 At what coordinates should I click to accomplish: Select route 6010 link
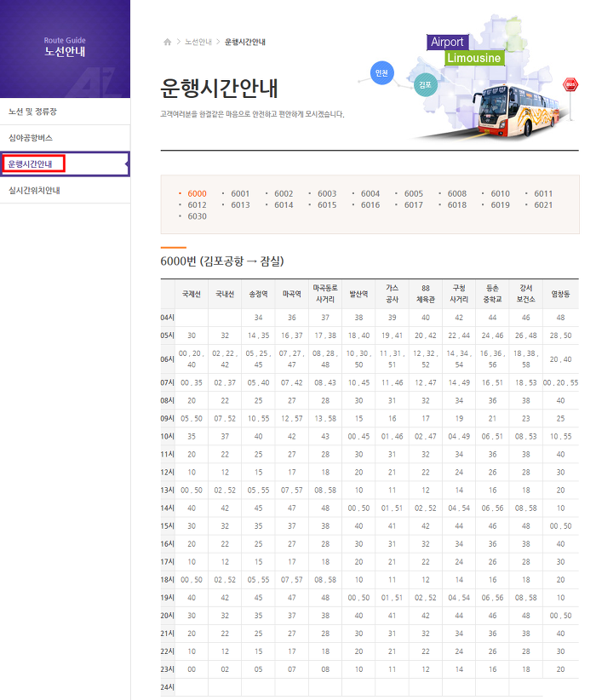[500, 194]
